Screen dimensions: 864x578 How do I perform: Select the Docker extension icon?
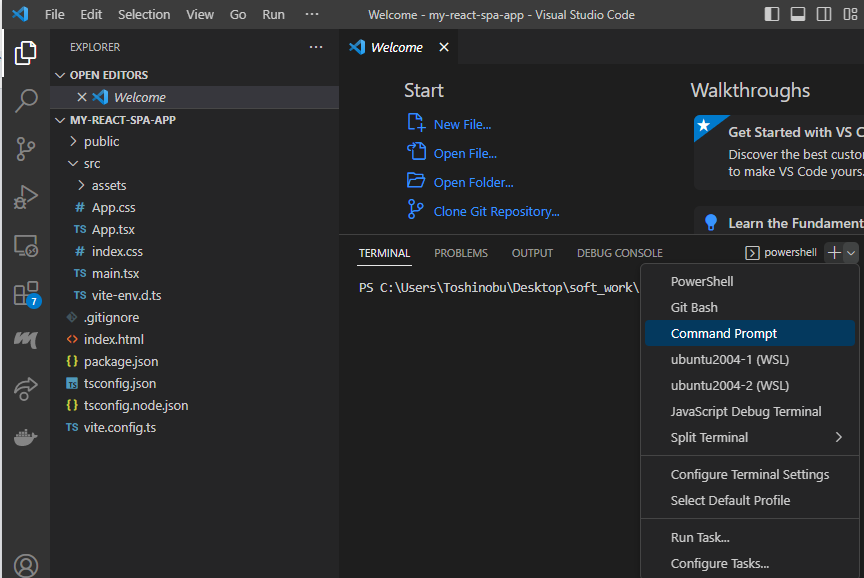pyautogui.click(x=25, y=436)
